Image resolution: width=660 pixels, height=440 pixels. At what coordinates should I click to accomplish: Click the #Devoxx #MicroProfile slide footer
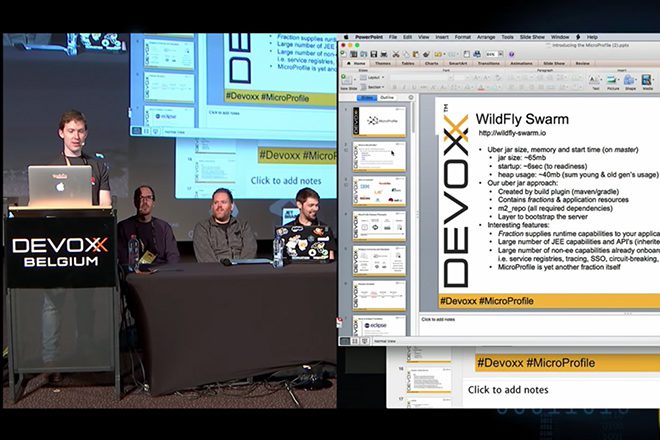(487, 301)
